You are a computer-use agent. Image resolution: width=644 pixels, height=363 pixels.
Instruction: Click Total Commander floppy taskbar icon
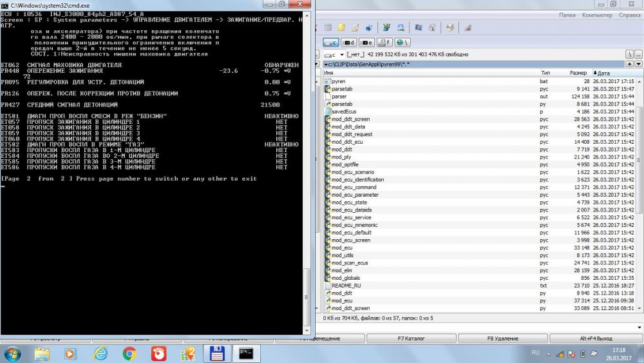coord(217,353)
